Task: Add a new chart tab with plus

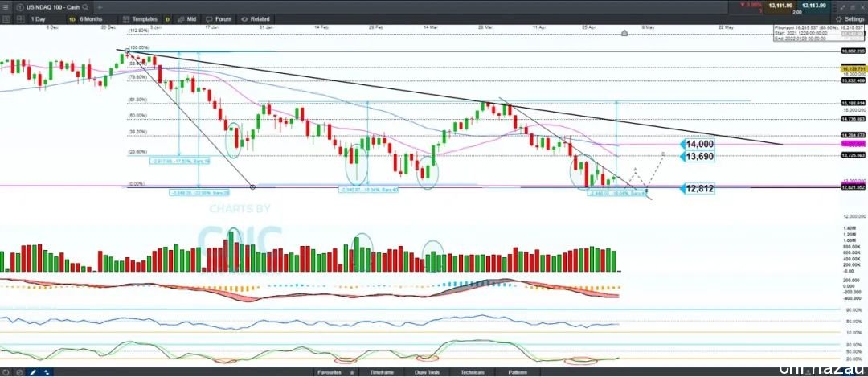Action: pyautogui.click(x=99, y=7)
